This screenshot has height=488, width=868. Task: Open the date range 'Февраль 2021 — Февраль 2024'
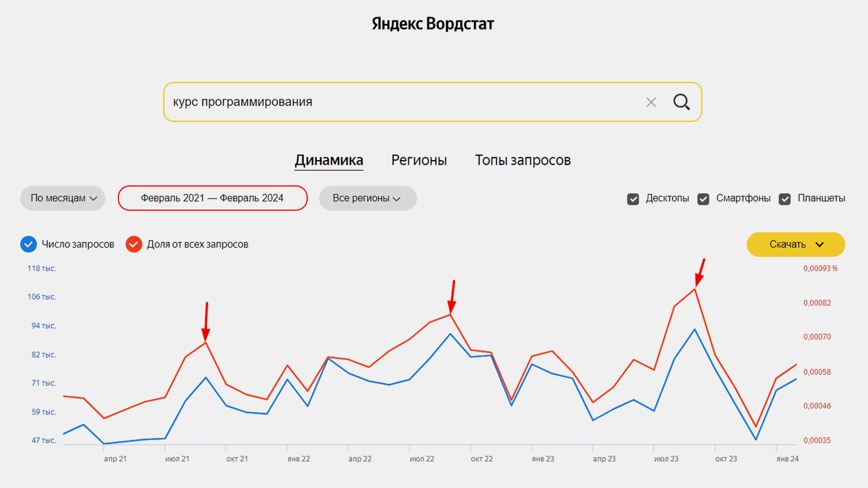pyautogui.click(x=212, y=198)
